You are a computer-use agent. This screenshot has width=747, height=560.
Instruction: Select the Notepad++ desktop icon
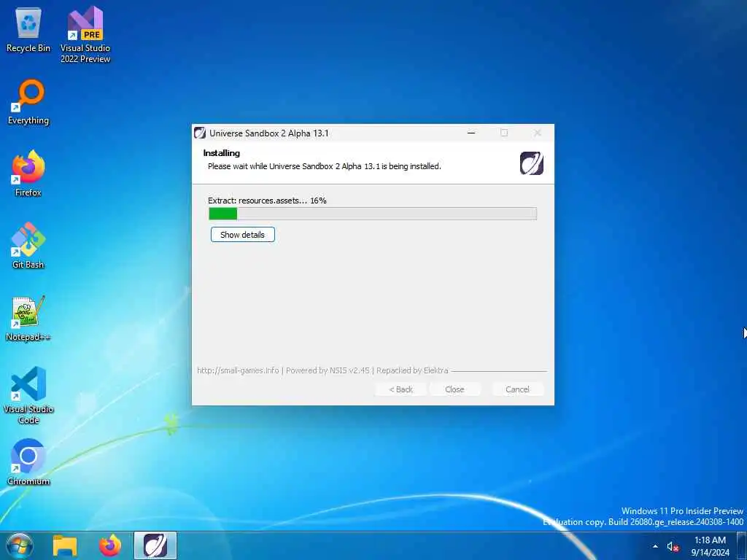pyautogui.click(x=28, y=318)
